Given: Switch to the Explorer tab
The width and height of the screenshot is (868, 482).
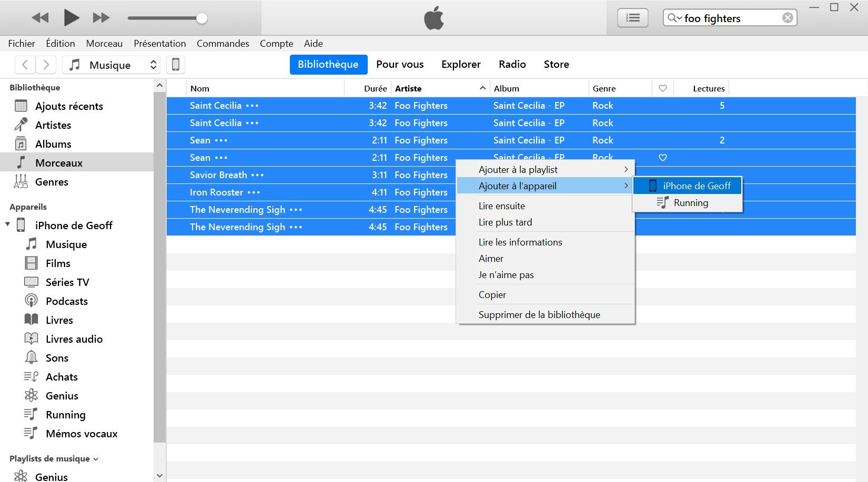Looking at the screenshot, I should 461,64.
